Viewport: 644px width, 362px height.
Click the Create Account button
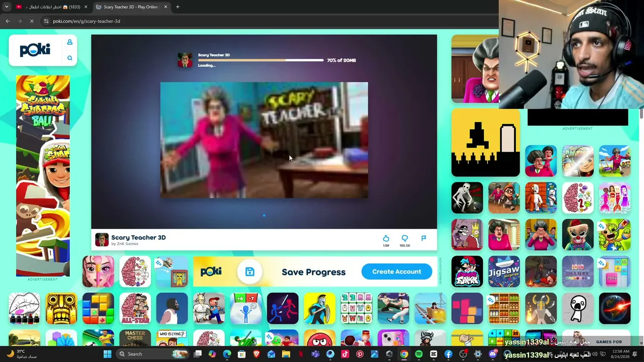click(396, 271)
